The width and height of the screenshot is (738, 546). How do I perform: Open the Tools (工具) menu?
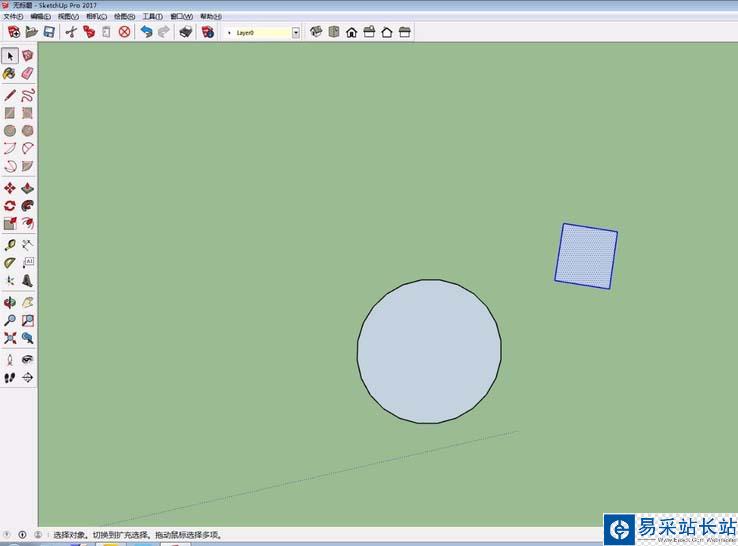tap(152, 16)
